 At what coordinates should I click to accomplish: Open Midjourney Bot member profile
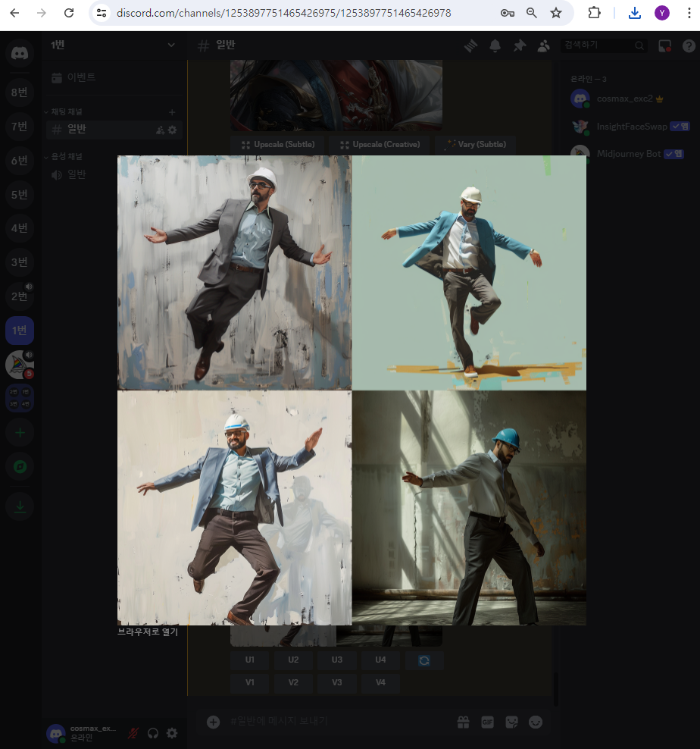(629, 154)
